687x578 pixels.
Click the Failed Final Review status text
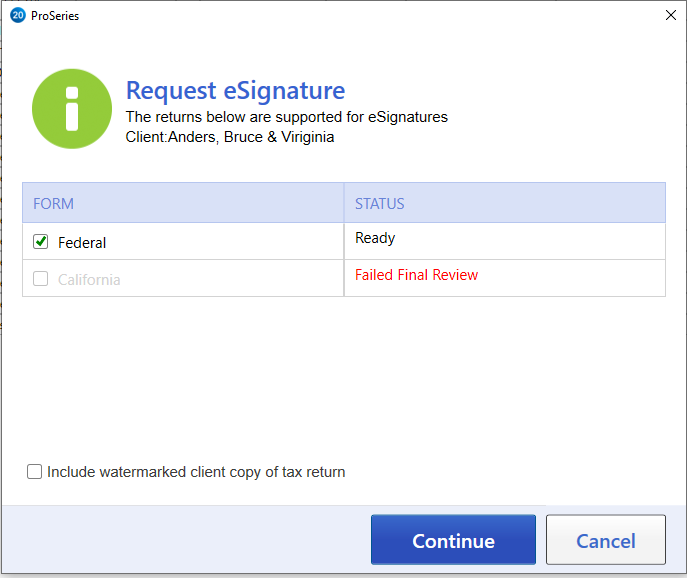tap(416, 275)
